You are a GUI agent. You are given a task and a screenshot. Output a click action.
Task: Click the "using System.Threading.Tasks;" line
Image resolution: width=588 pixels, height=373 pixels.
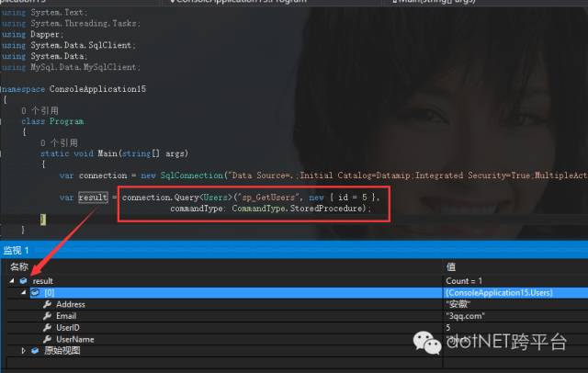71,23
